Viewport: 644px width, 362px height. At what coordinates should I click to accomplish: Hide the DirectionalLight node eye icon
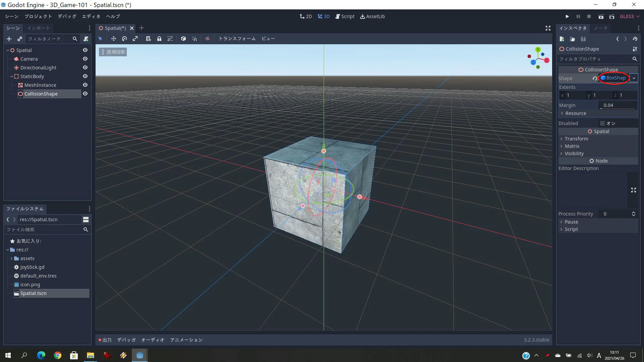(85, 67)
